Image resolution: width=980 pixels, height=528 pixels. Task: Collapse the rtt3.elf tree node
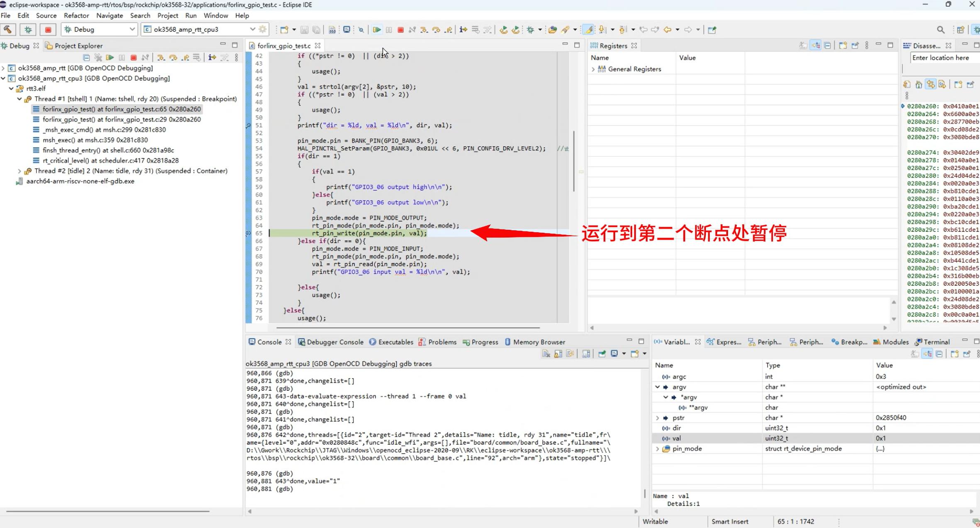[12, 88]
